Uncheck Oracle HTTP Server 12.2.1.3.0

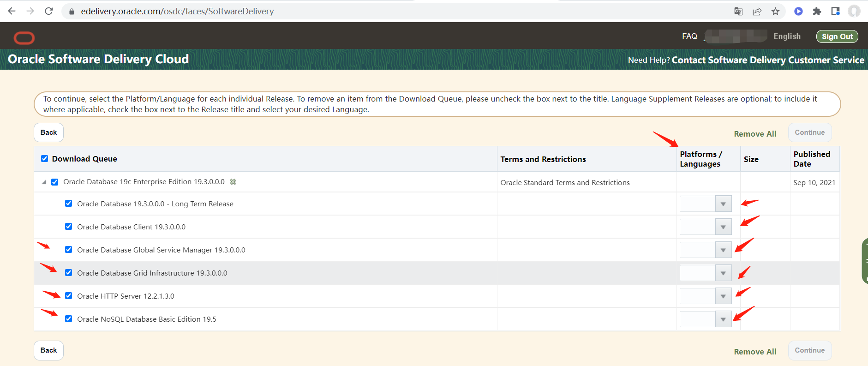click(x=69, y=296)
